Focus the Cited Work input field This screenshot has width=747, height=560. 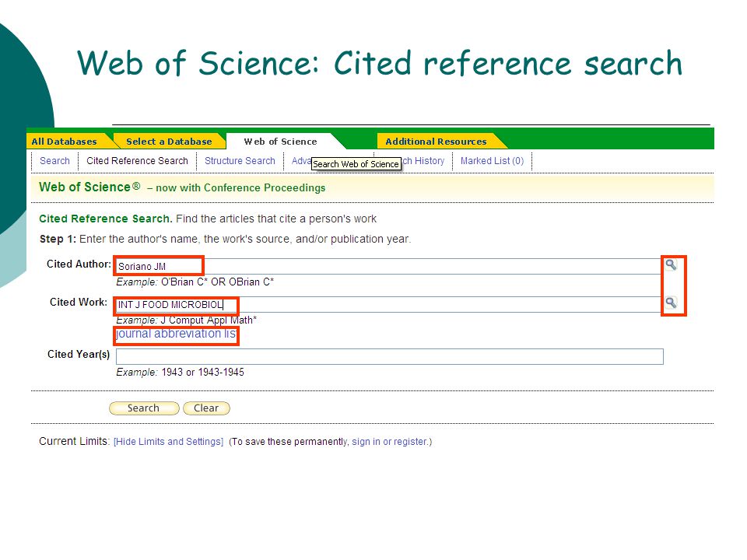click(x=388, y=305)
